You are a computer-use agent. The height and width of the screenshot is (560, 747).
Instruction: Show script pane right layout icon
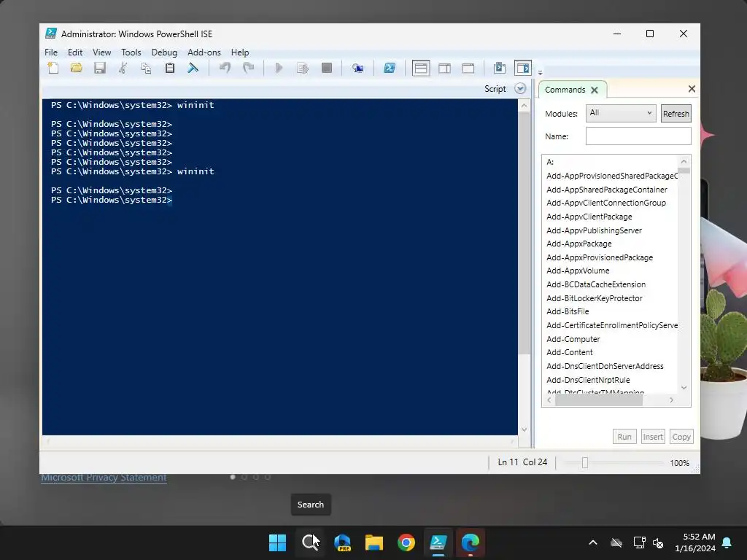[444, 68]
